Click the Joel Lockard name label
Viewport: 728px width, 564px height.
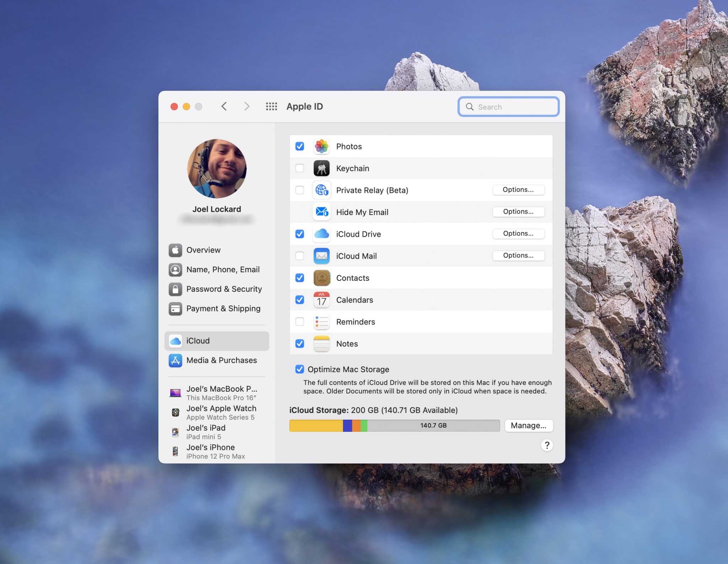(217, 209)
